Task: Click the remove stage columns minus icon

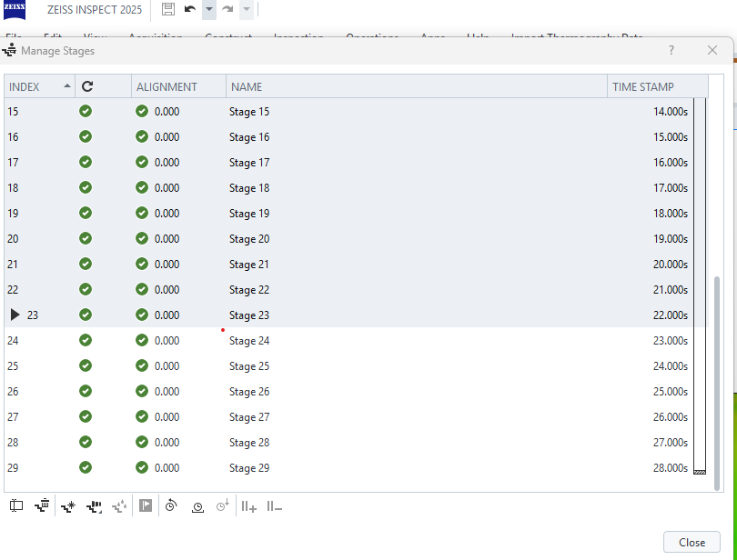Action: pos(274,506)
